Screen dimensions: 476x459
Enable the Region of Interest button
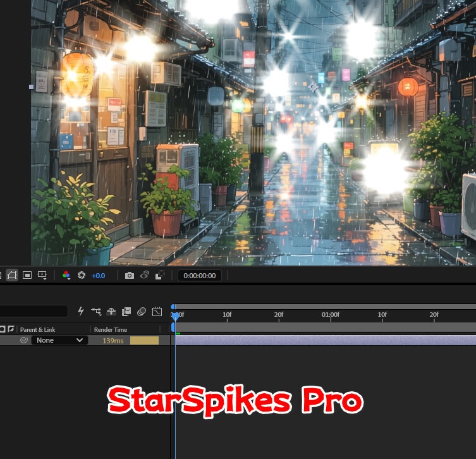(x=27, y=276)
